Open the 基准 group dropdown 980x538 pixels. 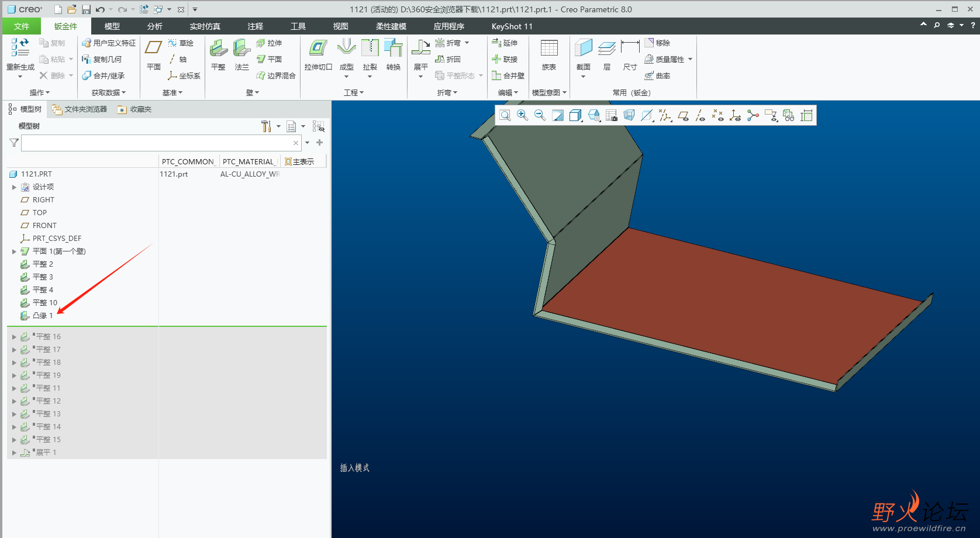coord(172,92)
